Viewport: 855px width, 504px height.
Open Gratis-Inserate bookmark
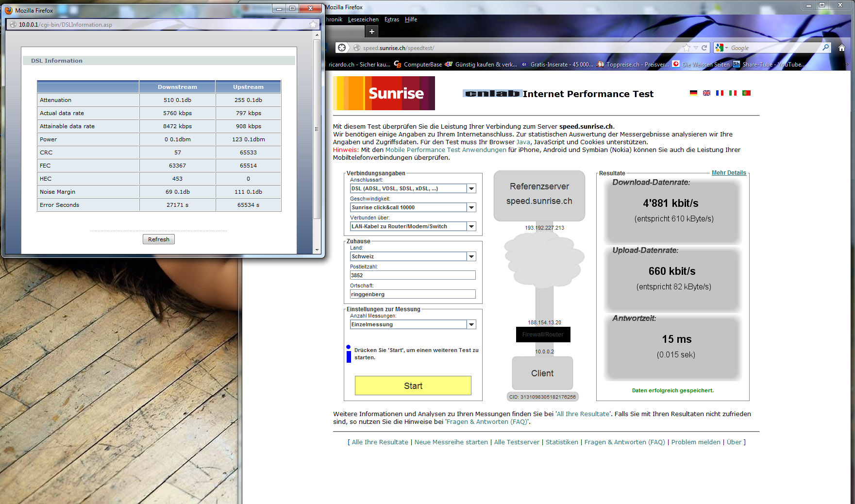[557, 64]
